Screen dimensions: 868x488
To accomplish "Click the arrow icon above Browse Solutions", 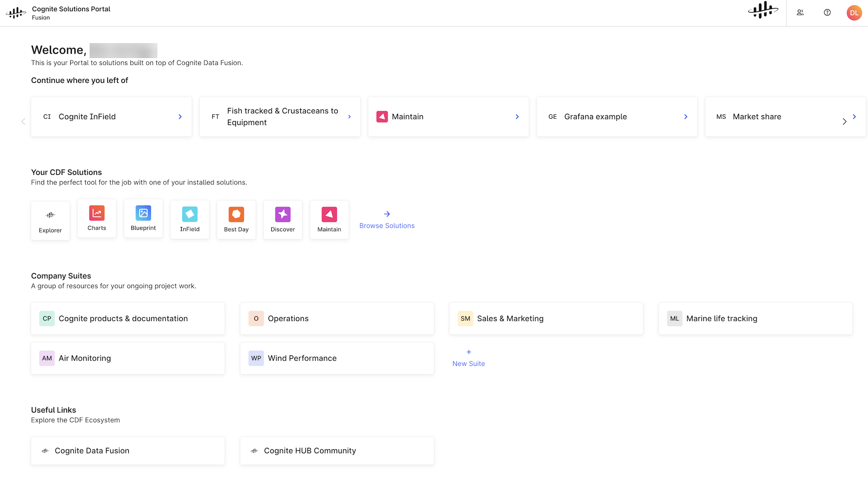I will pos(387,214).
